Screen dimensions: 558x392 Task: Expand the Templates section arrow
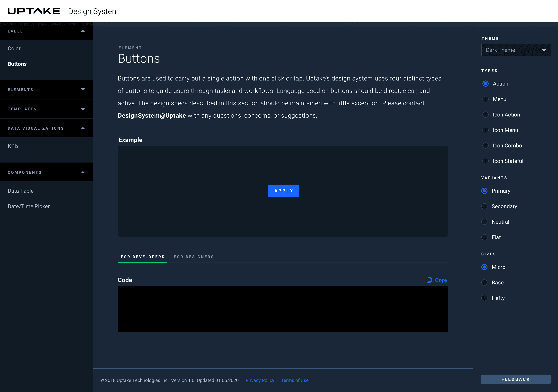[83, 109]
